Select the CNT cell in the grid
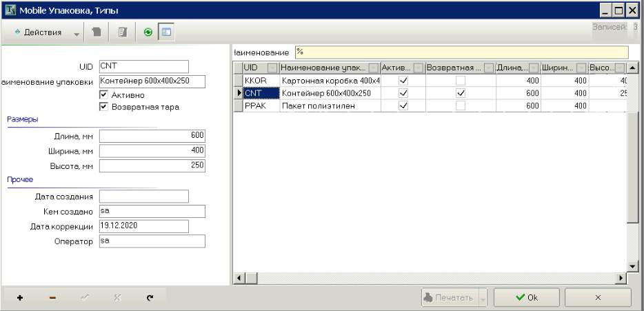Screen dimensions: 644x311 (261, 93)
